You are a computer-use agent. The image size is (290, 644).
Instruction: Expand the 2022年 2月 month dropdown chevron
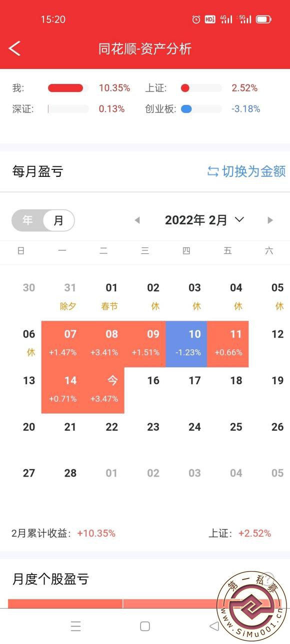[x=239, y=219]
